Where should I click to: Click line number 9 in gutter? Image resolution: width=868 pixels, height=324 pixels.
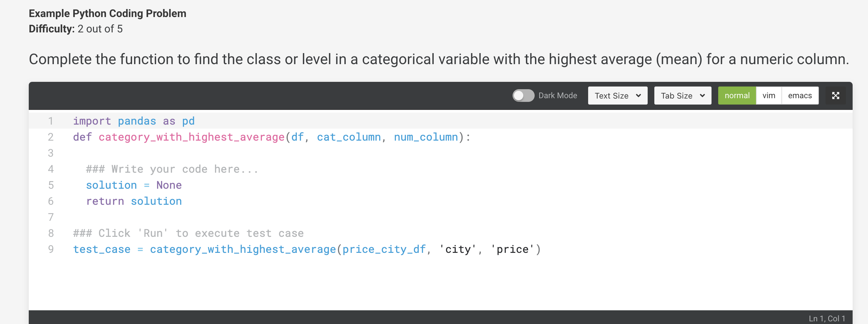[51, 249]
